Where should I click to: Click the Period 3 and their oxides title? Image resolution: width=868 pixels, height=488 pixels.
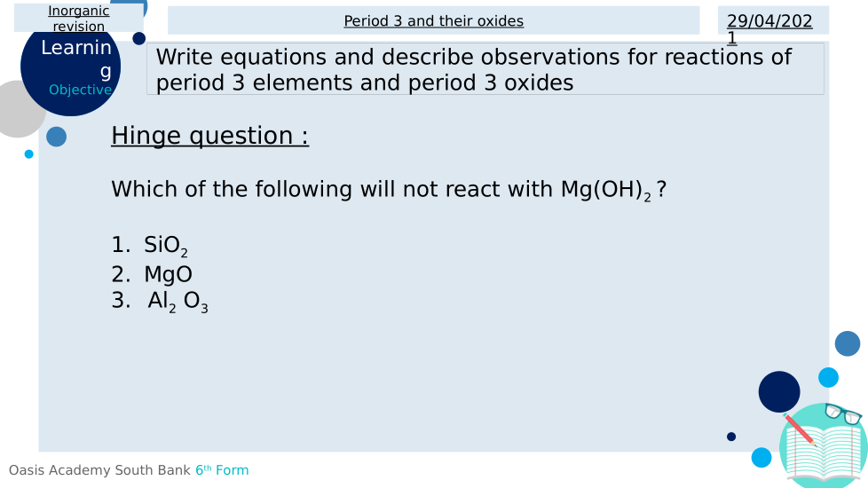pyautogui.click(x=434, y=20)
